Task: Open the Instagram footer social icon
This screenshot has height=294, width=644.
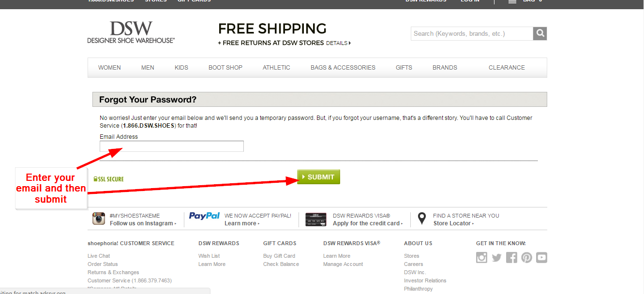Action: pos(481,258)
